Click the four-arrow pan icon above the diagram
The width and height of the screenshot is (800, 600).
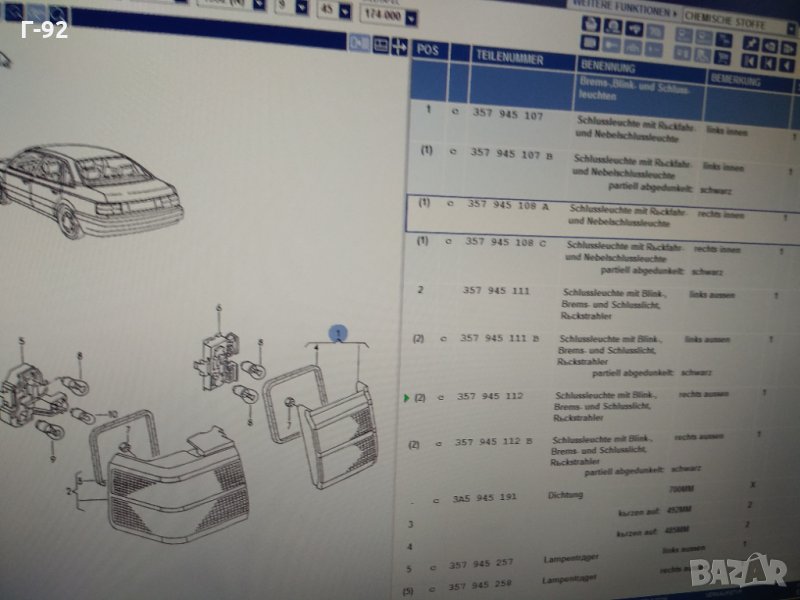click(x=399, y=46)
